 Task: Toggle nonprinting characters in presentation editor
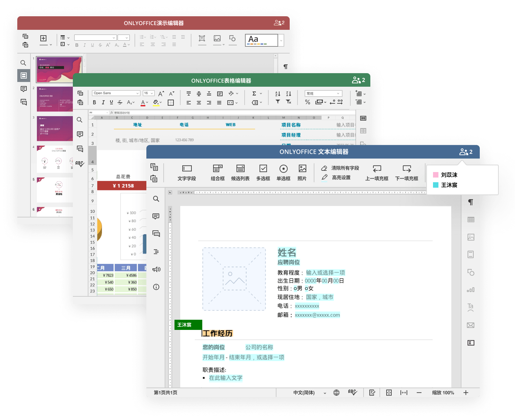click(x=286, y=67)
